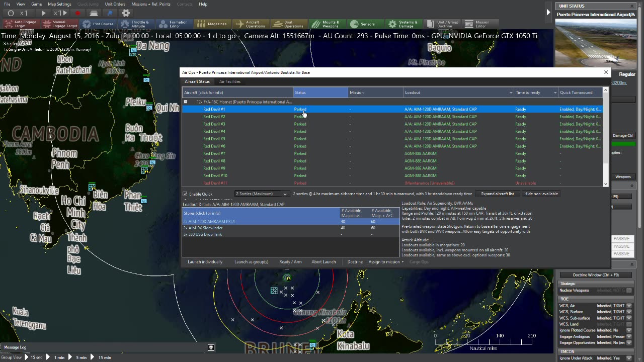The width and height of the screenshot is (644, 362).
Task: Open WCS, Surface doctrine dropdown
Action: tap(628, 312)
